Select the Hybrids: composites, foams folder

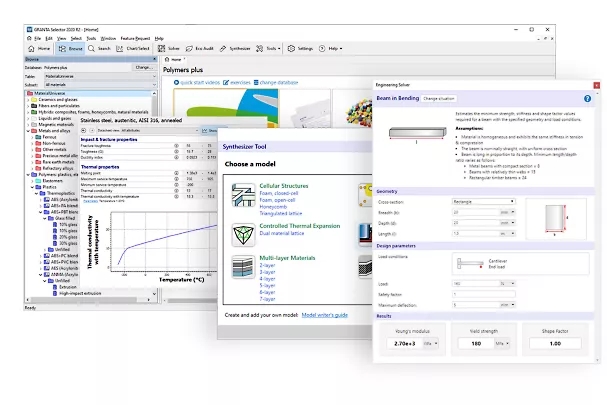coord(93,112)
